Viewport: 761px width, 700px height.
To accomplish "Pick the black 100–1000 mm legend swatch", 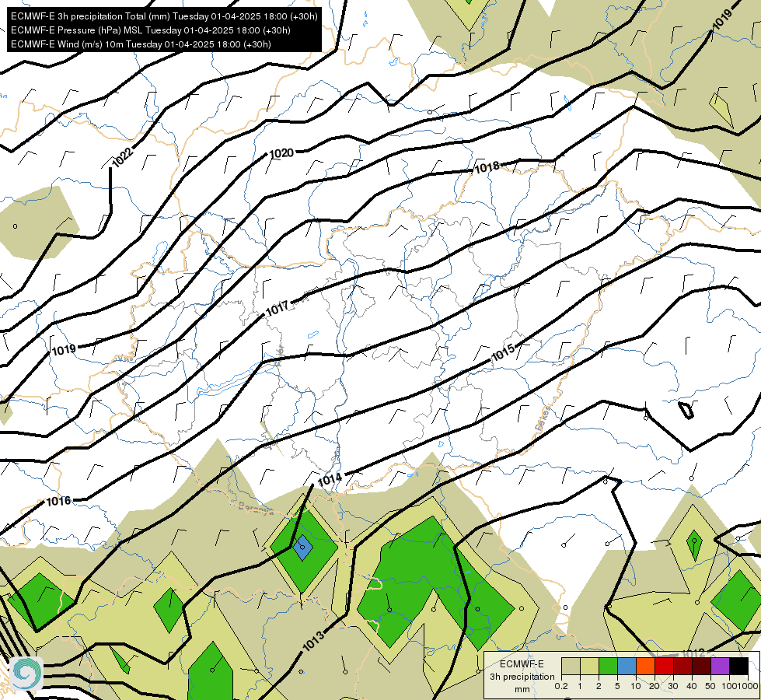I will (738, 666).
